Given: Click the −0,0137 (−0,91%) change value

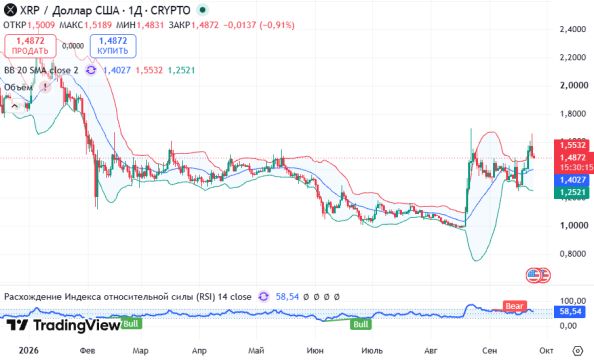Looking at the screenshot, I should tap(259, 25).
